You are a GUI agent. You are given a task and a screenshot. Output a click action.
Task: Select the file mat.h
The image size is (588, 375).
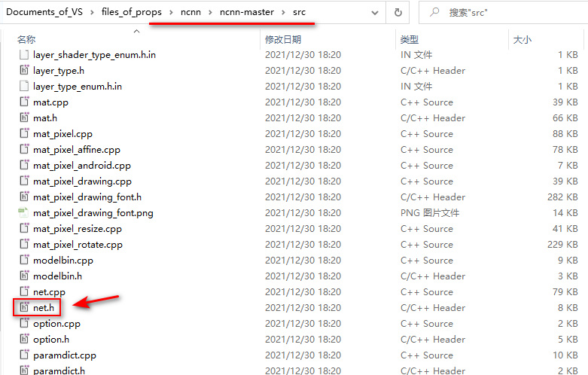coord(45,117)
